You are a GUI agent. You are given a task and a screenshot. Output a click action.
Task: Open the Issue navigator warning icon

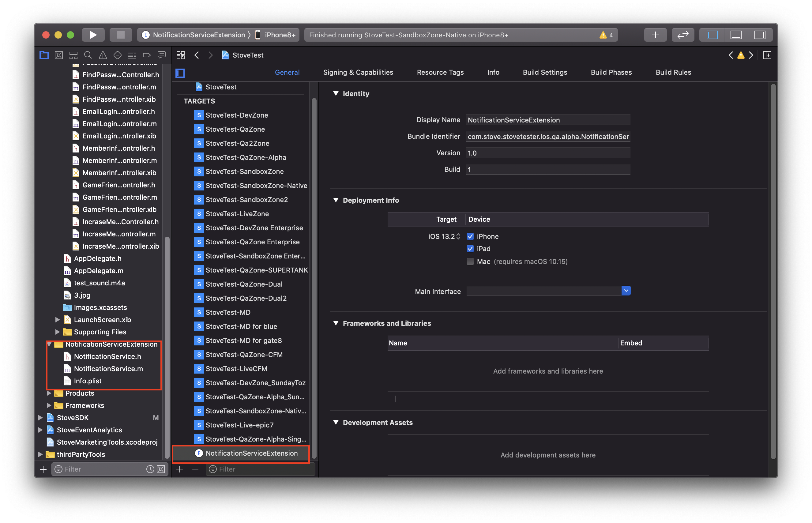point(103,55)
